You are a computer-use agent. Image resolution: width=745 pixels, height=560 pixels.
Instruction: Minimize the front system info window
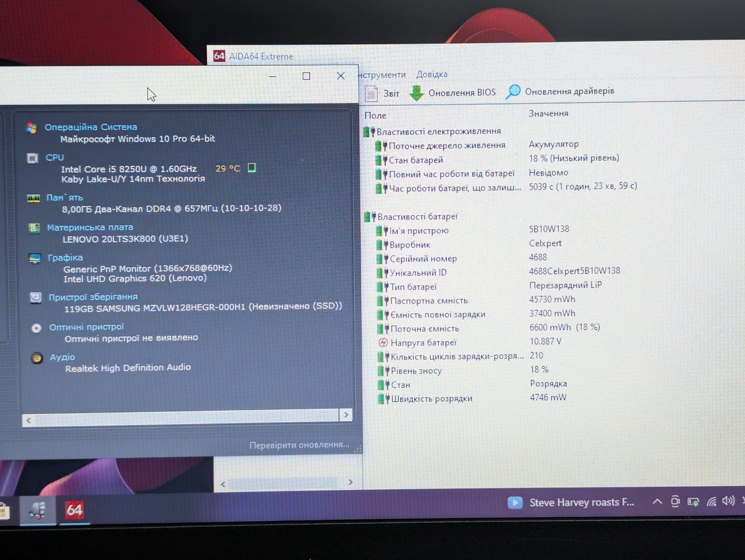pos(272,76)
